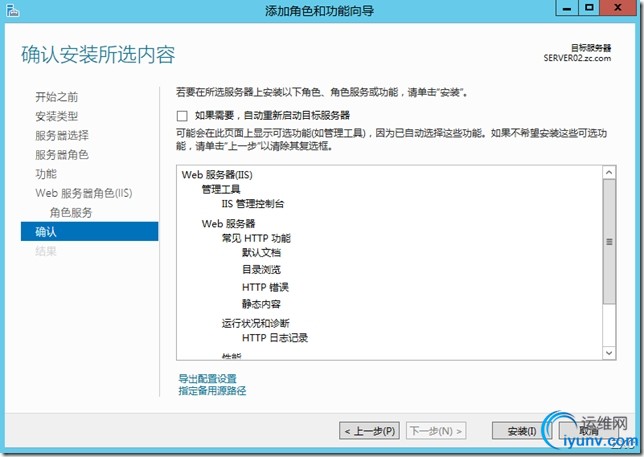Select the 角色服务 sidebar step
This screenshot has height=457, width=644.
(71, 212)
